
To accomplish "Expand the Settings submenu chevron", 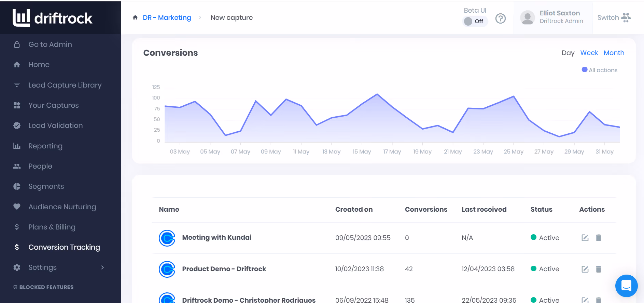I will (102, 267).
